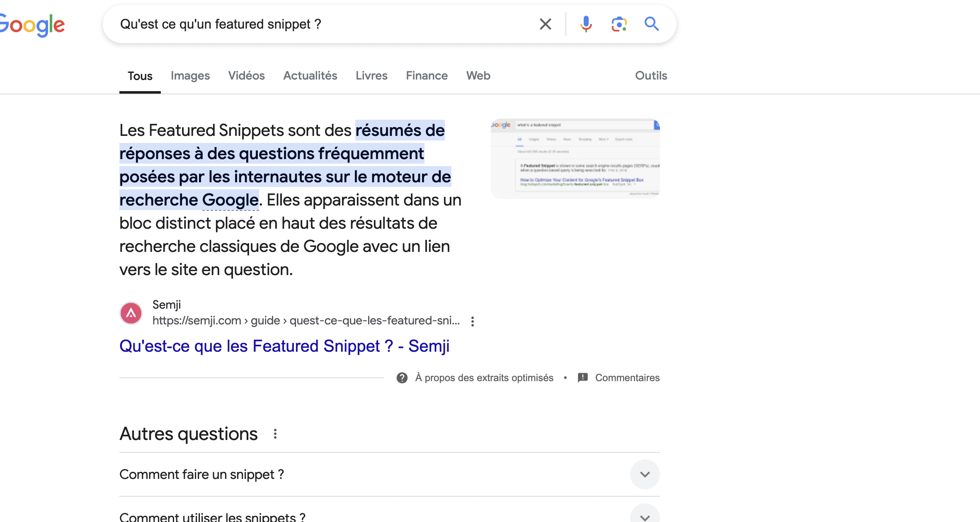The width and height of the screenshot is (980, 522).
Task: Select the 'Tous' search results tab
Action: point(139,76)
